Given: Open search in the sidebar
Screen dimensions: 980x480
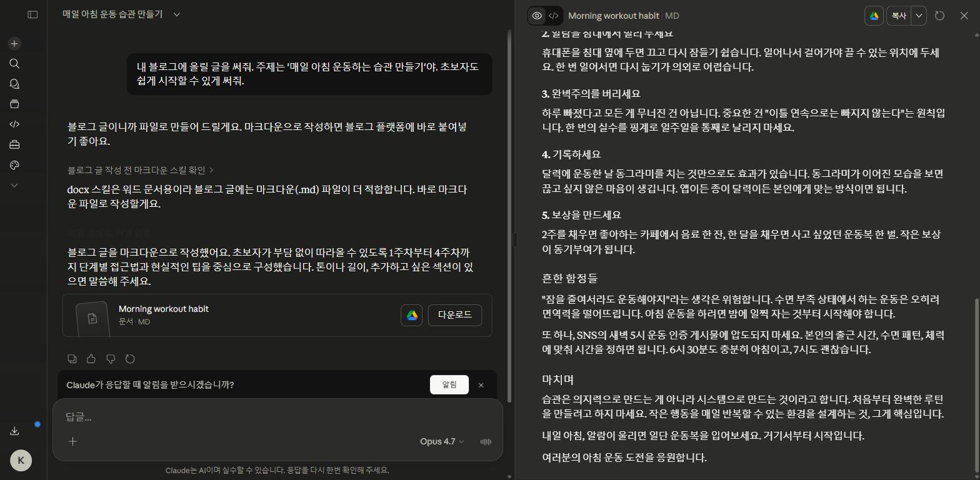Looking at the screenshot, I should 14,64.
